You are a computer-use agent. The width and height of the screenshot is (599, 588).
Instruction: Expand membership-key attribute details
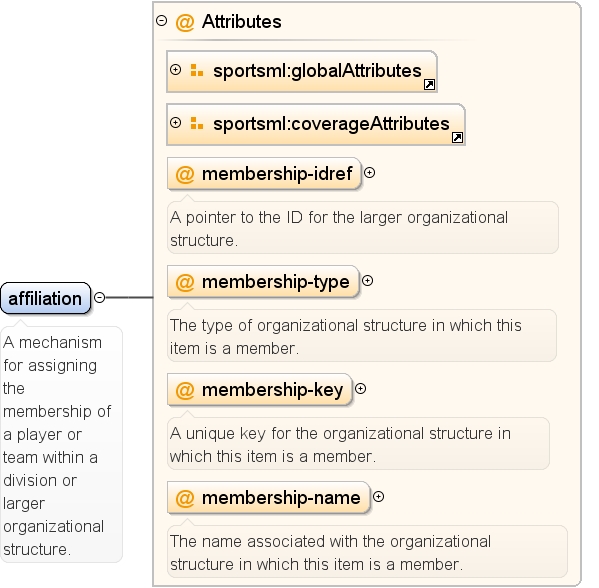tap(361, 389)
